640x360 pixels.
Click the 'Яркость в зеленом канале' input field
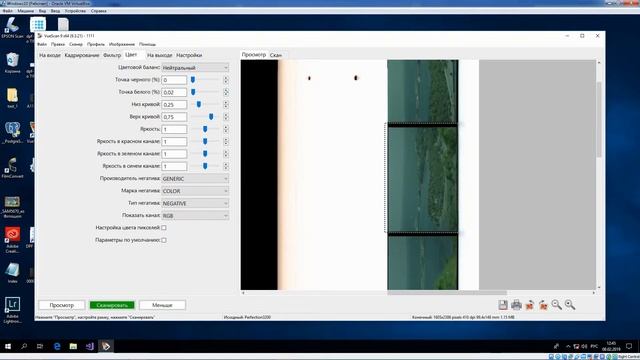pos(174,154)
